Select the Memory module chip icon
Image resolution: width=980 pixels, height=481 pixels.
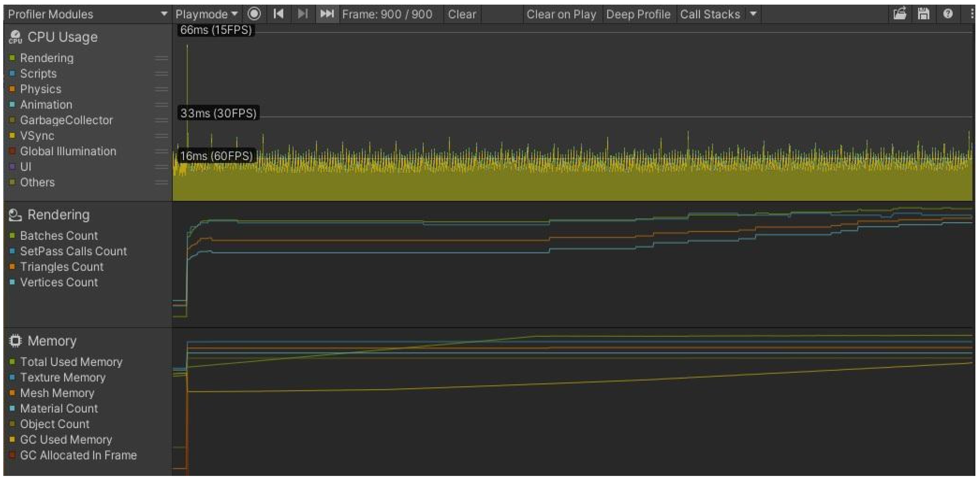(x=15, y=341)
